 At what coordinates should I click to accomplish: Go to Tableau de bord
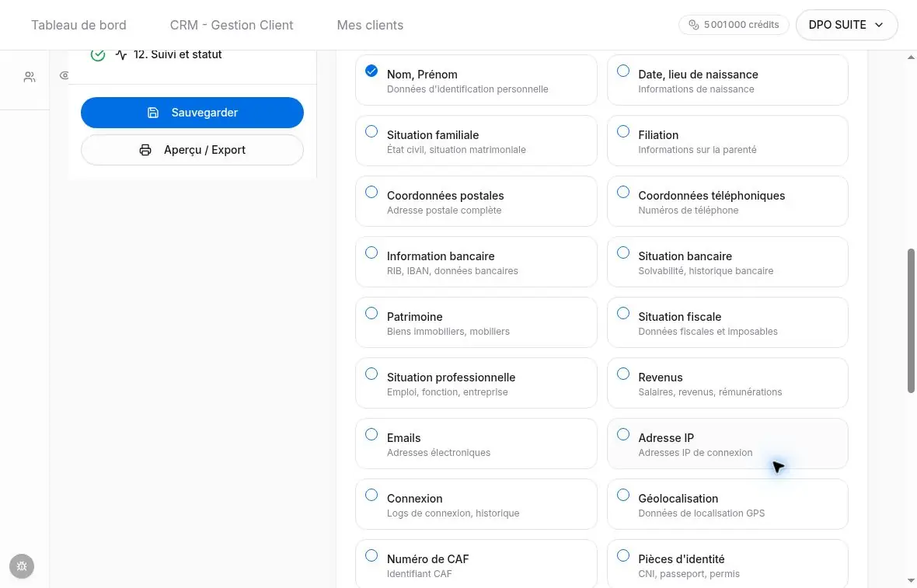[x=78, y=25]
